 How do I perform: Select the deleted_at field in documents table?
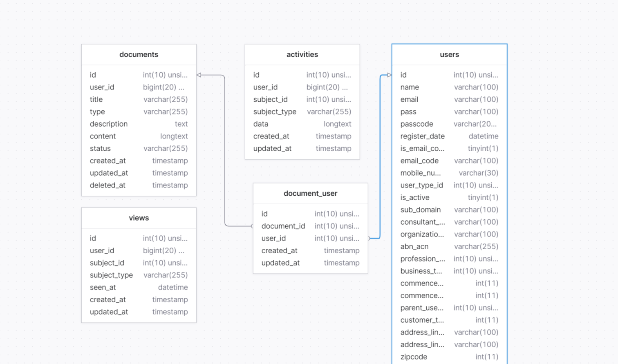click(107, 185)
